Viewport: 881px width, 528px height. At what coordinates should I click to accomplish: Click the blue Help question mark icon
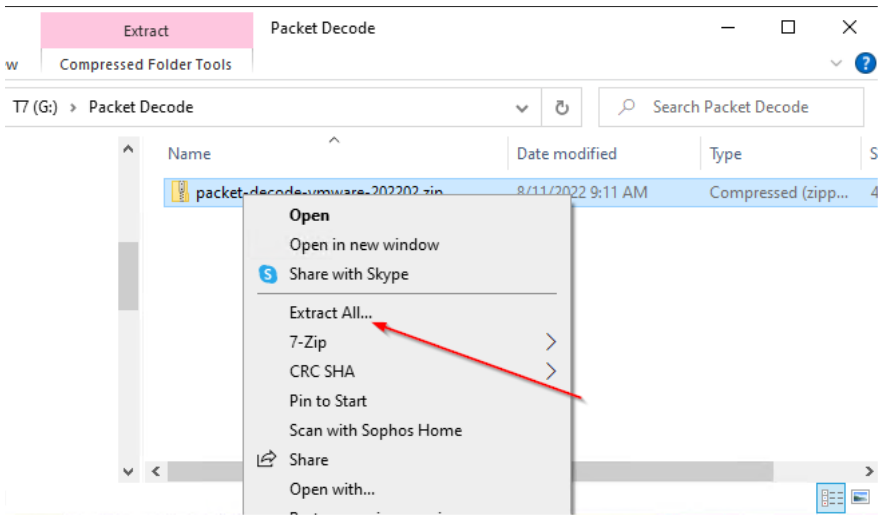coord(865,64)
